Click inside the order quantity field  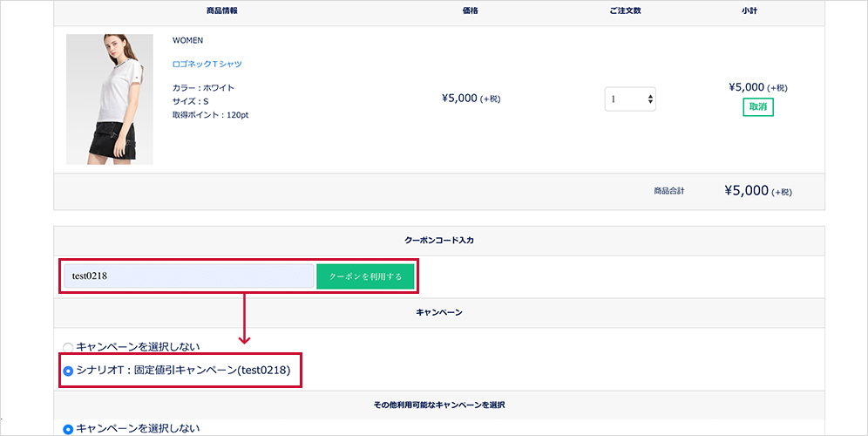[x=623, y=99]
